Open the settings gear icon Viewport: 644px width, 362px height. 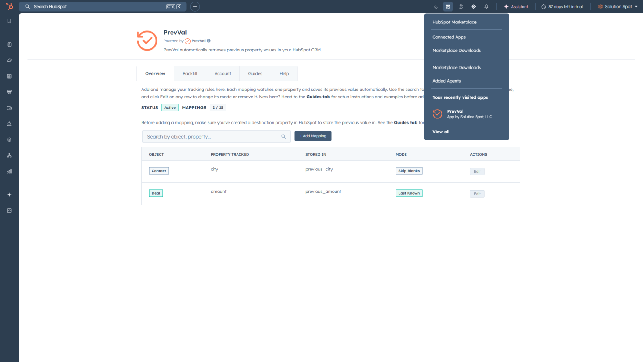point(473,6)
